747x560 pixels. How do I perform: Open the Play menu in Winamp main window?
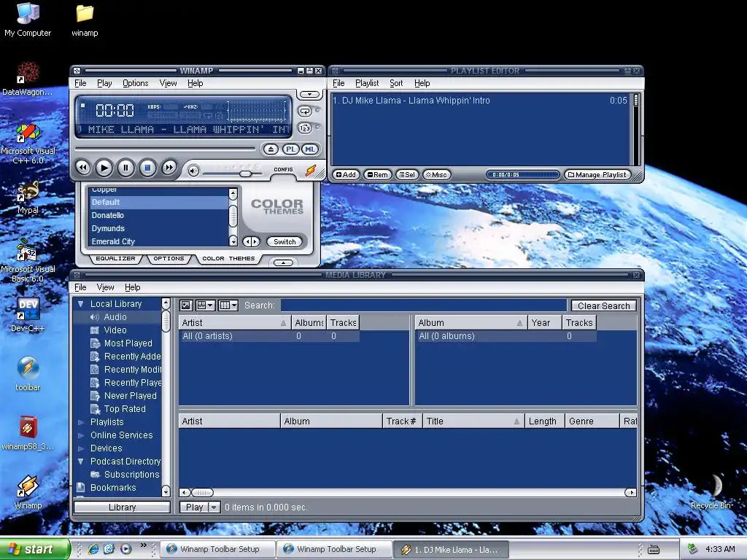[104, 83]
